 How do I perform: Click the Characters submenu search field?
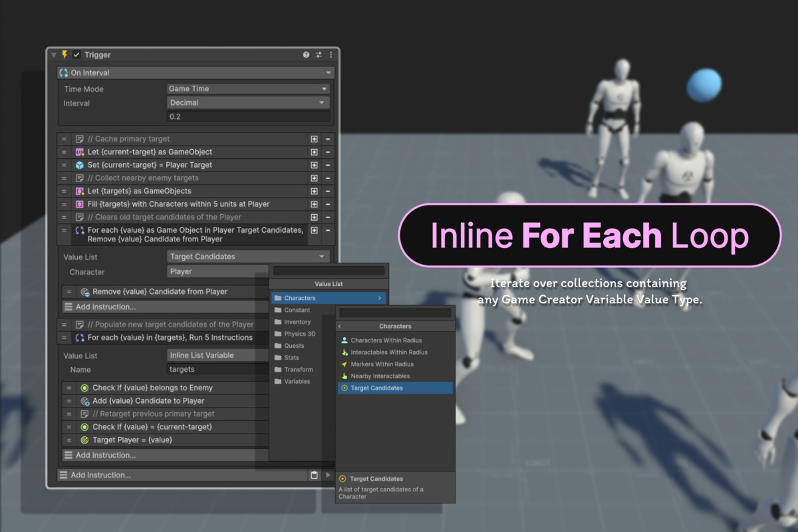click(395, 313)
